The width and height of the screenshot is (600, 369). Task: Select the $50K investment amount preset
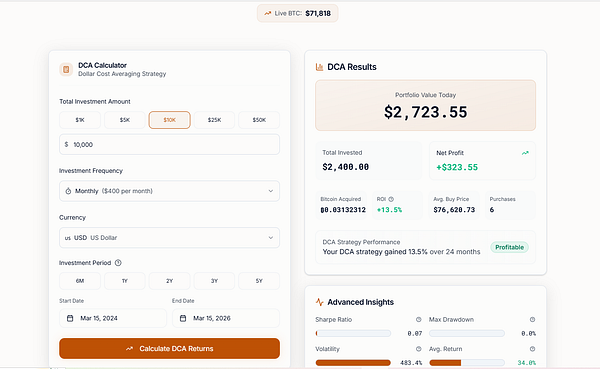click(259, 120)
